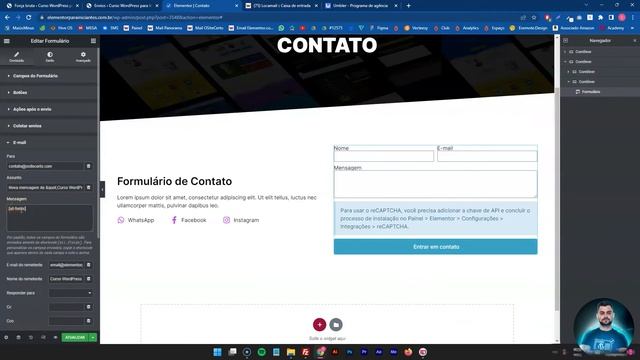Switch to the Umbler browser tab
The image size is (640, 360).
361,6
